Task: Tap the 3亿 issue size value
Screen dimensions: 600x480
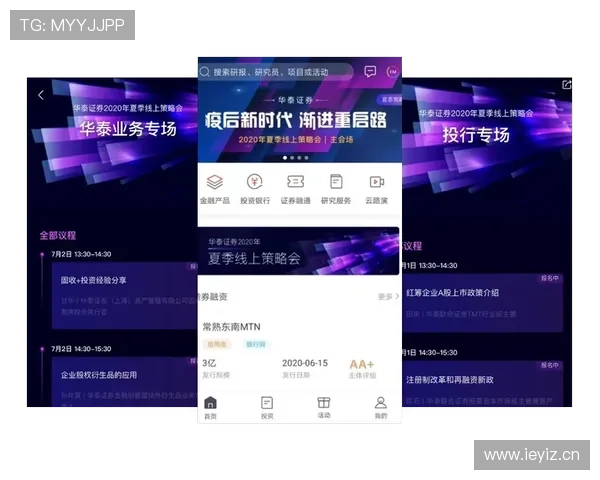Action: point(209,363)
